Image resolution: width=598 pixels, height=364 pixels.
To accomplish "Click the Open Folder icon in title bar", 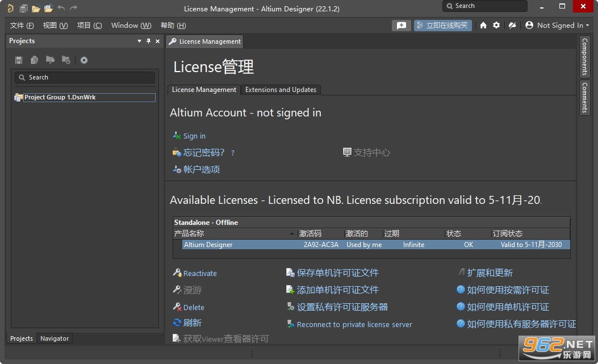I will point(36,8).
